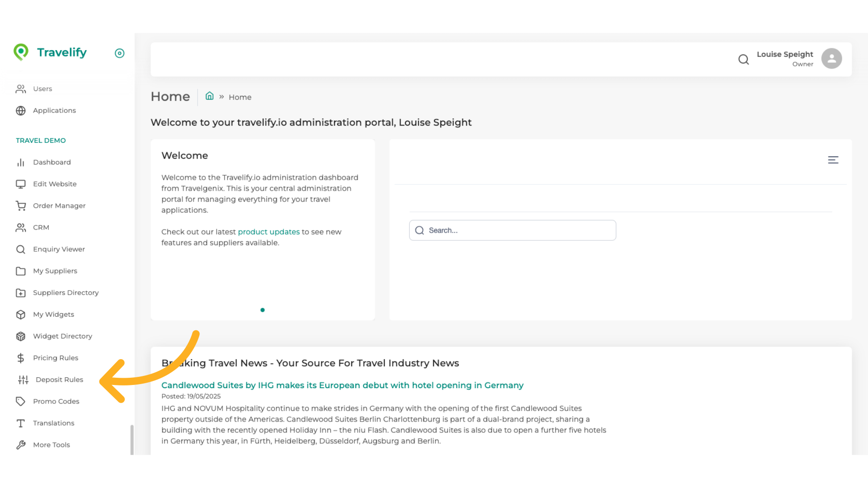Click the product updates link
Viewport: 868px width, 488px height.
coord(269,232)
